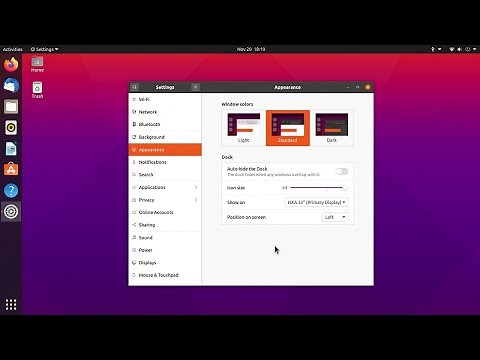Click the Auto-hide the Dock label
This screenshot has height=360, width=480.
pos(247,169)
